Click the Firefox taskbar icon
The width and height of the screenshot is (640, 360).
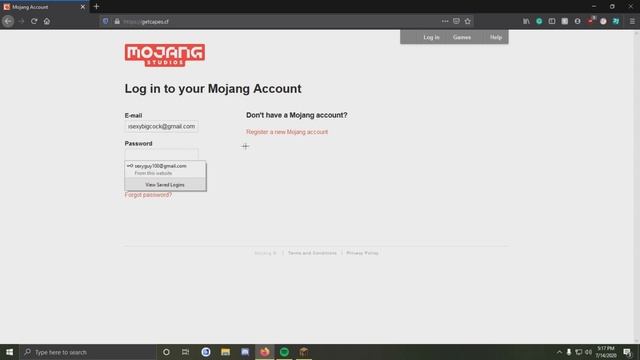pyautogui.click(x=264, y=352)
